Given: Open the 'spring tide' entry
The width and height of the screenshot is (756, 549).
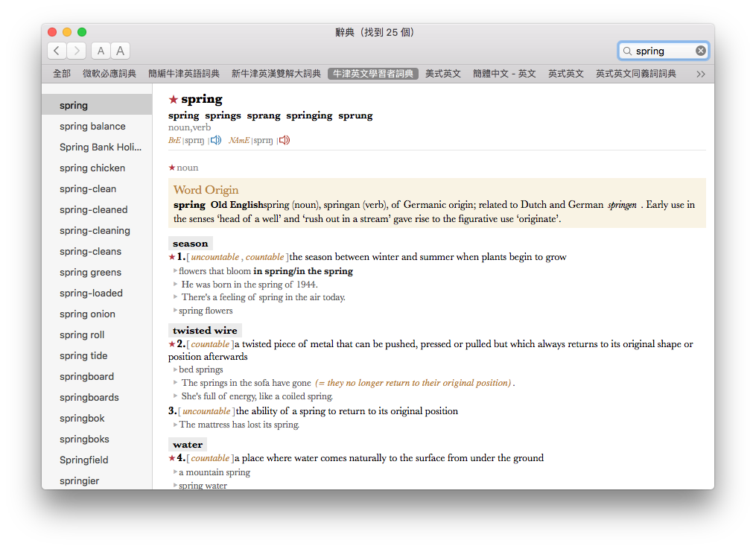Looking at the screenshot, I should (97, 356).
